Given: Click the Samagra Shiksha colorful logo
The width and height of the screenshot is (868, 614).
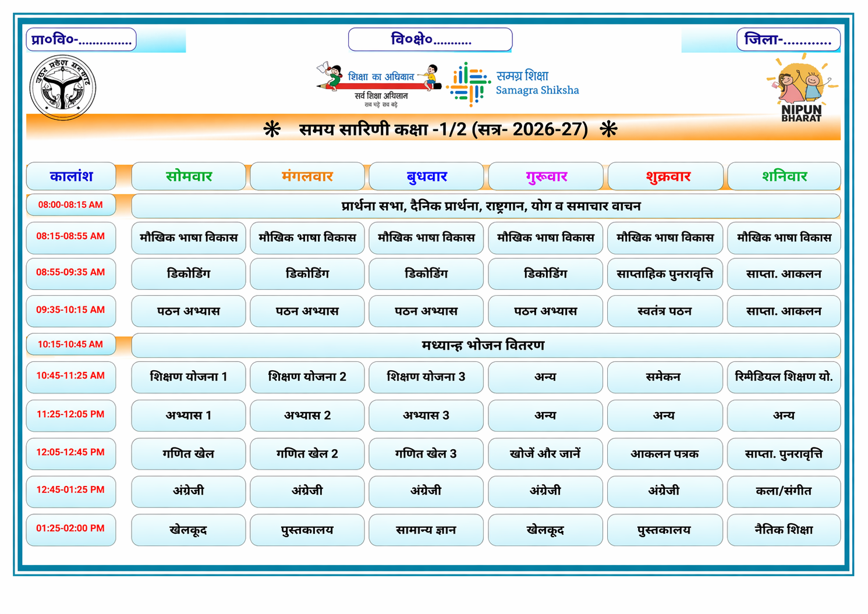Looking at the screenshot, I should (x=469, y=84).
